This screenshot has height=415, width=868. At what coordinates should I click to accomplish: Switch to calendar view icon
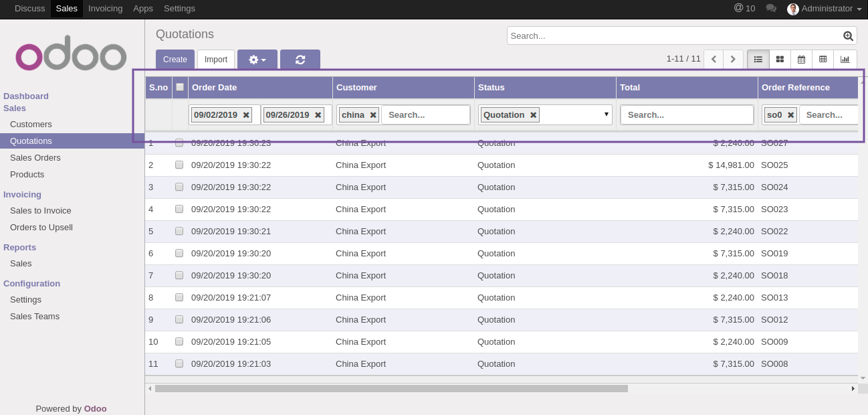click(801, 60)
